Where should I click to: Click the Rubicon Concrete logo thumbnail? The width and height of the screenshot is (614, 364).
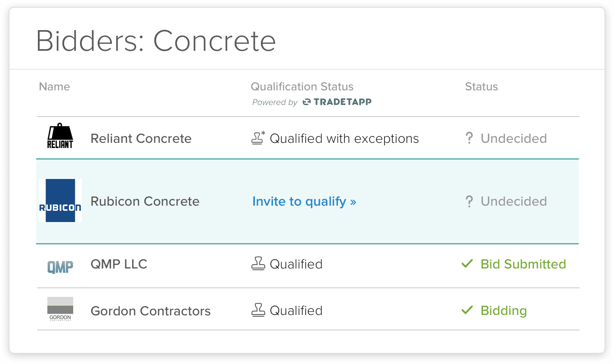(x=60, y=201)
